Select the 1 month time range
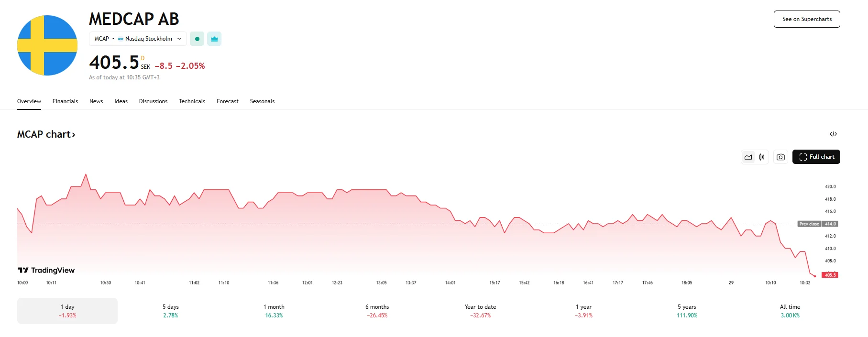Image resolution: width=868 pixels, height=337 pixels. coord(274,310)
